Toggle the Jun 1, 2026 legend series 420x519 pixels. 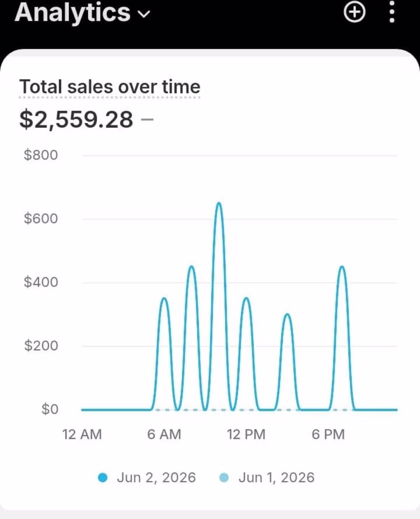(267, 477)
